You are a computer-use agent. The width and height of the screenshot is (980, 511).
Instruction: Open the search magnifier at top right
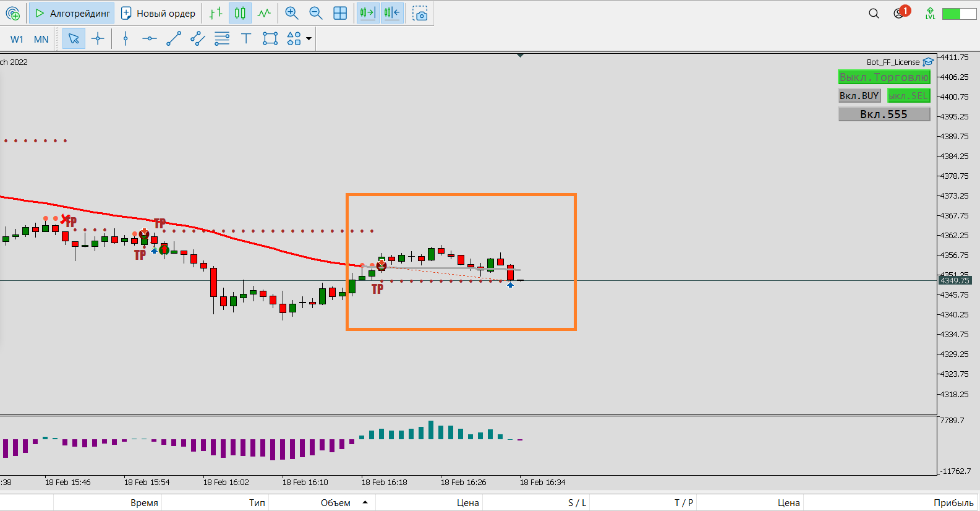(874, 13)
